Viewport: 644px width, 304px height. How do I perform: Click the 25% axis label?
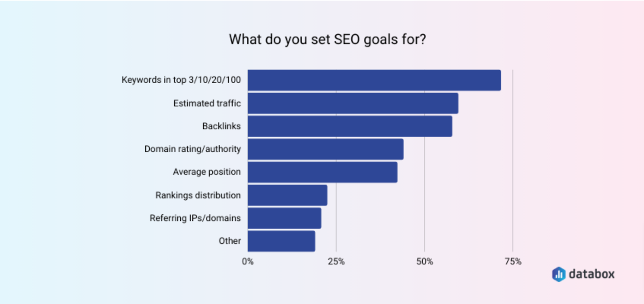click(x=336, y=262)
